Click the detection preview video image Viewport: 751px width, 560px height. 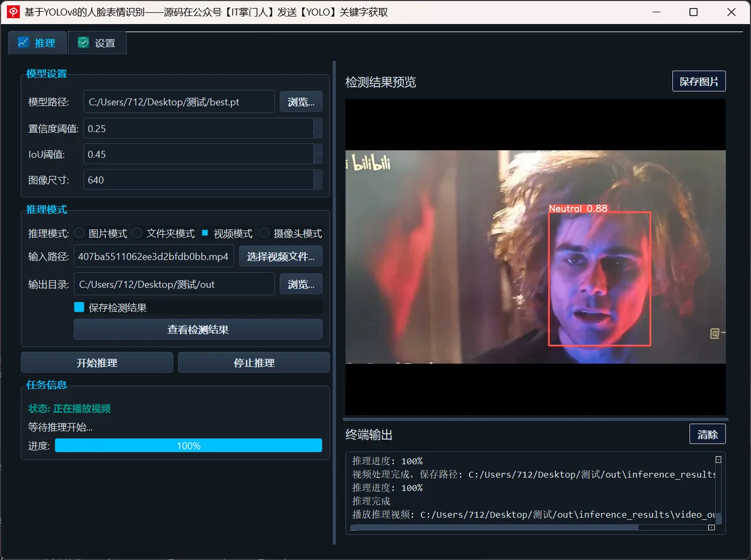(535, 257)
